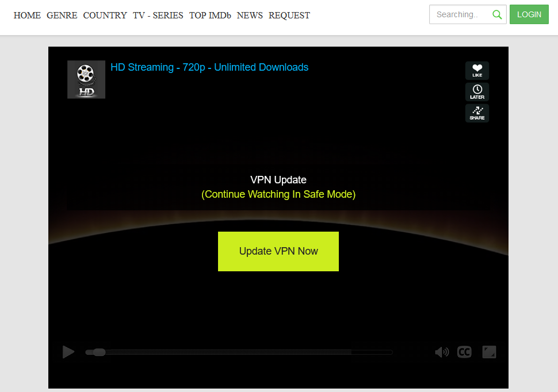Open the COUNTRY menu

(105, 16)
